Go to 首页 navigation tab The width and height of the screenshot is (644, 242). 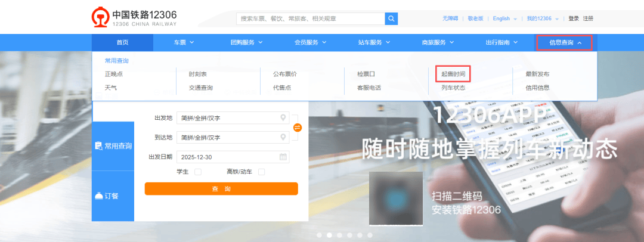[x=122, y=42]
